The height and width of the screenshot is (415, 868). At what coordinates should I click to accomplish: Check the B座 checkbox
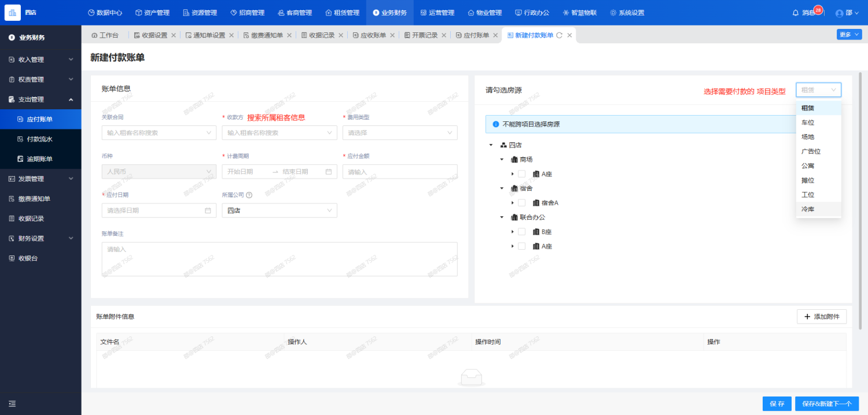point(521,232)
